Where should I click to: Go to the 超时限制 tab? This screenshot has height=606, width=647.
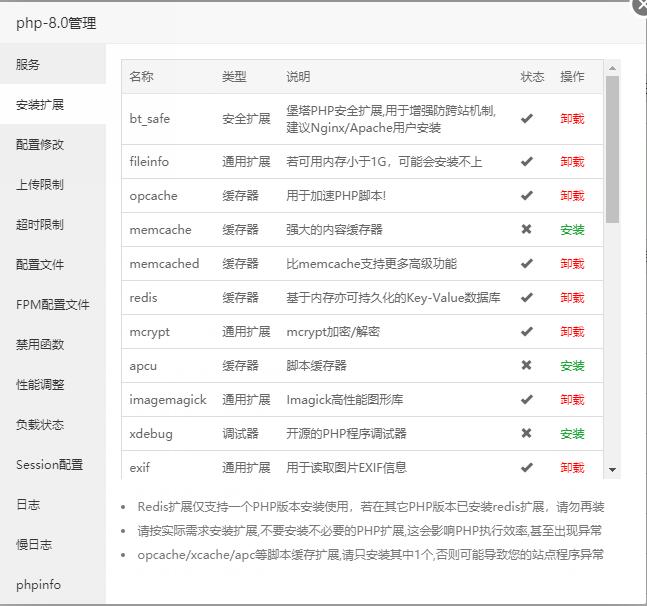pyautogui.click(x=53, y=224)
